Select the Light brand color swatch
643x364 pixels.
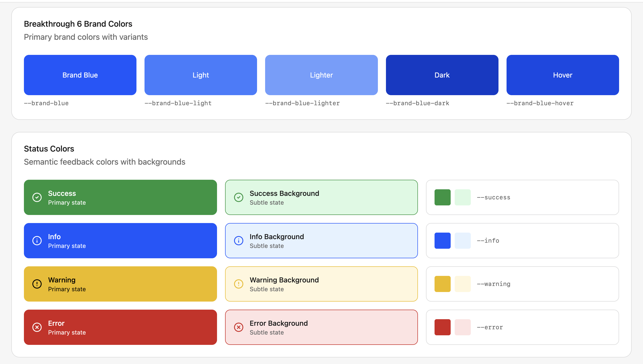tap(200, 75)
